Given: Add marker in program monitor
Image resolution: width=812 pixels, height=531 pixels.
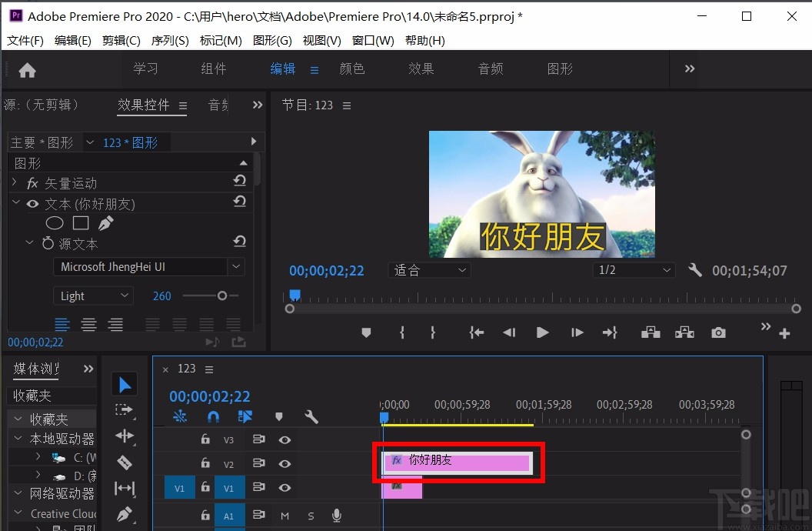Looking at the screenshot, I should tap(366, 332).
